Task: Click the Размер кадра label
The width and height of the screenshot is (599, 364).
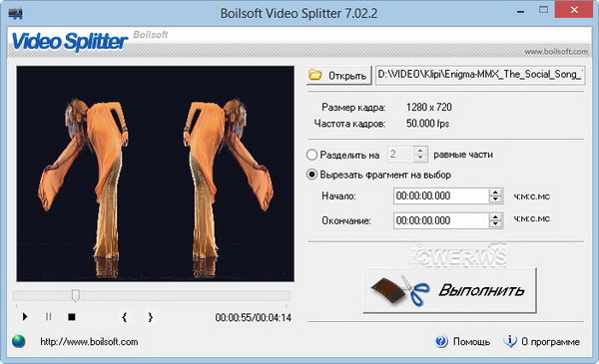Action: click(x=353, y=108)
